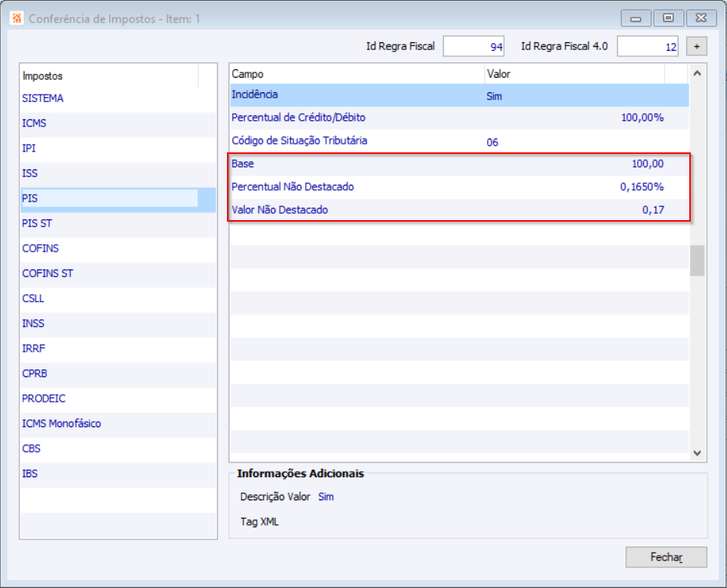The image size is (727, 588).
Task: Close the window with the X button
Action: coord(701,18)
